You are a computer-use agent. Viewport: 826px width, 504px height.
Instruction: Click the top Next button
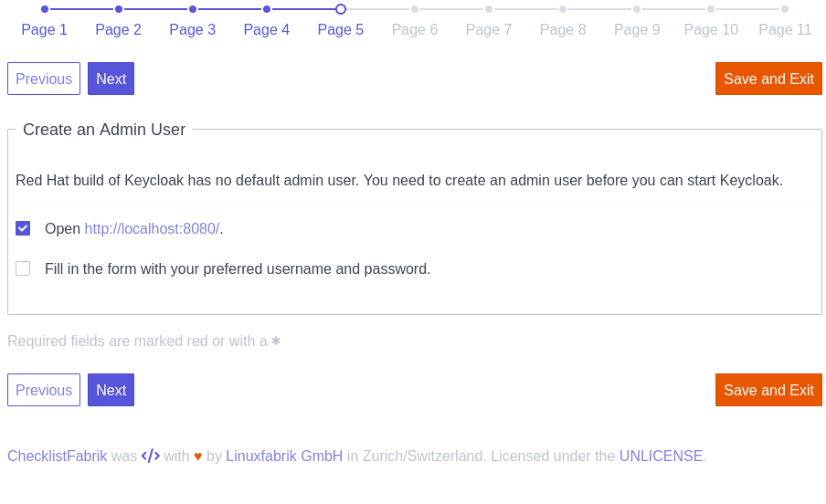(111, 79)
